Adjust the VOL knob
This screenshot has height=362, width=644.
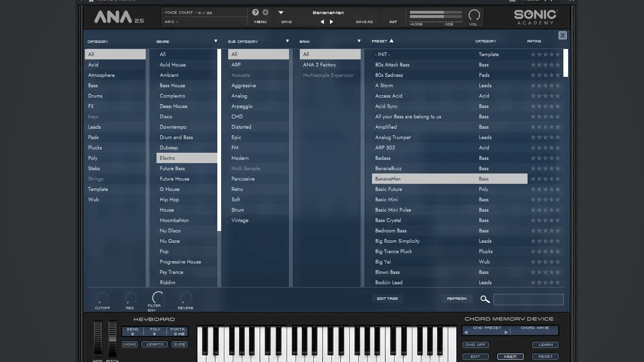pos(474,15)
